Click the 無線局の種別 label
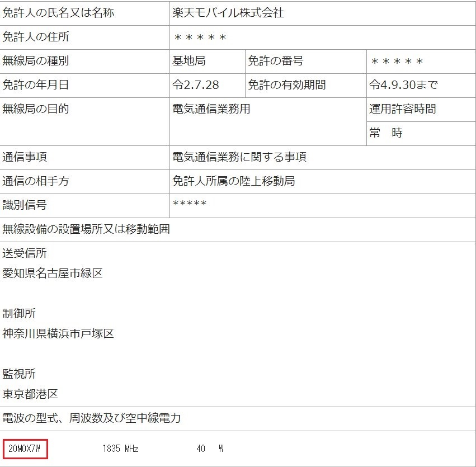Screen dimensions: 476x467 pos(35,61)
